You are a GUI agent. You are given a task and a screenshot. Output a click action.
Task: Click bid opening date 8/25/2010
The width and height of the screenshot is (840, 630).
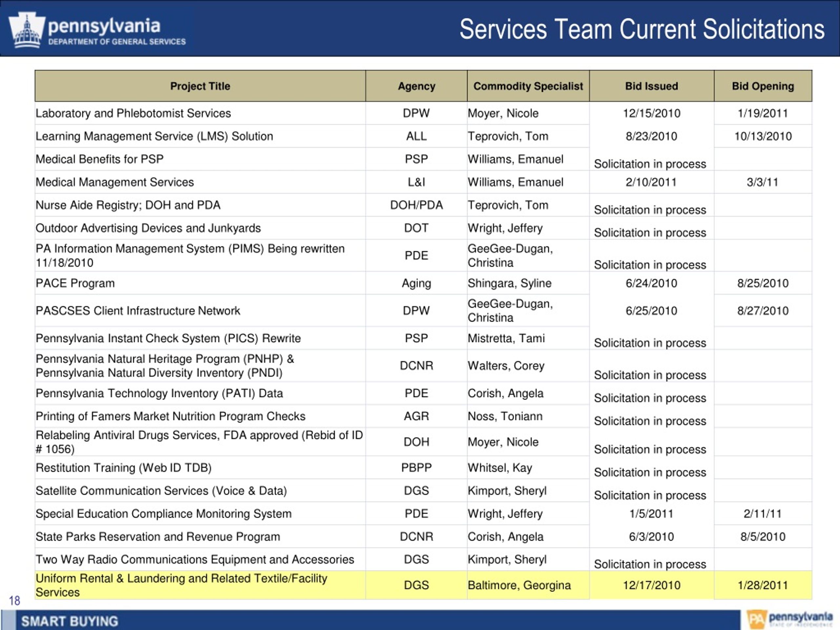pos(763,283)
